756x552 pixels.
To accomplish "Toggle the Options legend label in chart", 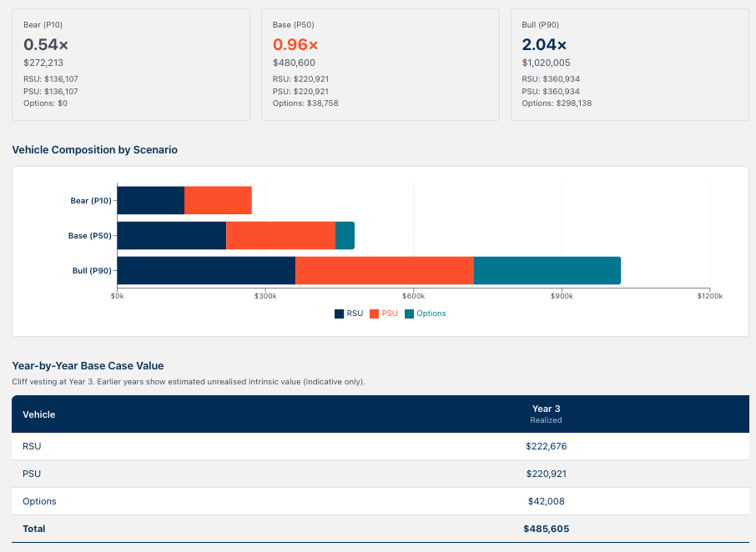I will click(x=431, y=314).
